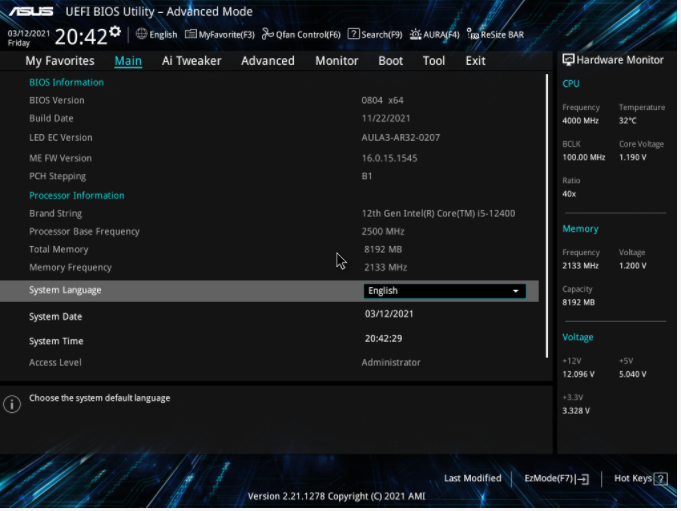Click the +5V 5.040 V reading
Screen dimensions: 681x511
(x=633, y=374)
